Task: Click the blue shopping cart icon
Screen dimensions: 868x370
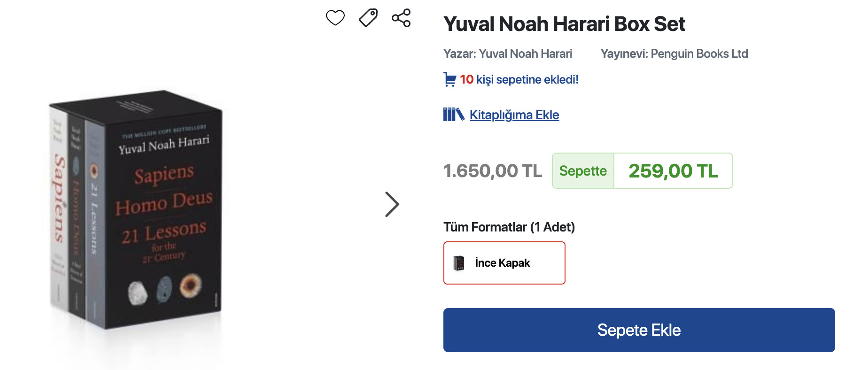Action: tap(449, 79)
